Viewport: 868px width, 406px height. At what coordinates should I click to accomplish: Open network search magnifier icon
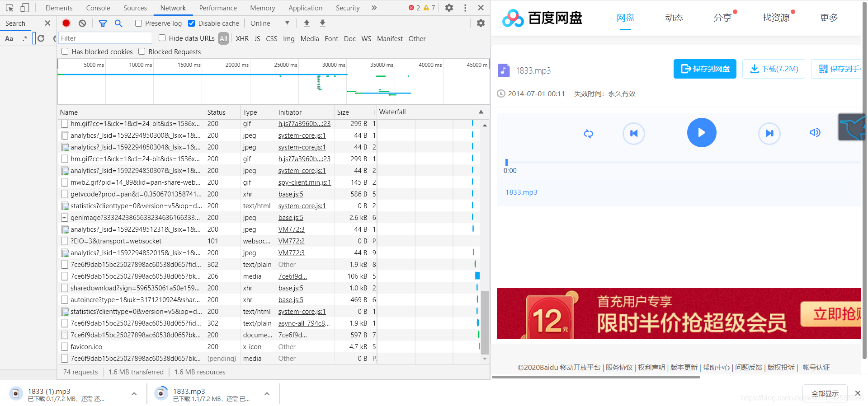pos(118,23)
